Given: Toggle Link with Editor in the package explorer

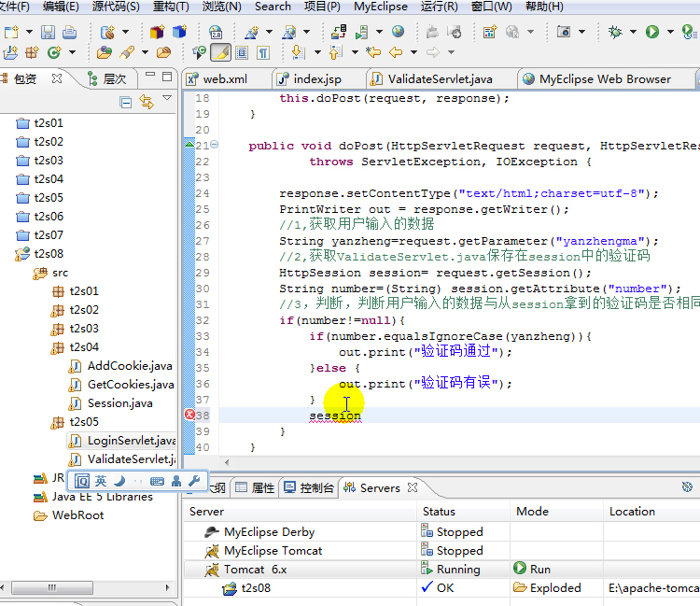Looking at the screenshot, I should coord(147,103).
